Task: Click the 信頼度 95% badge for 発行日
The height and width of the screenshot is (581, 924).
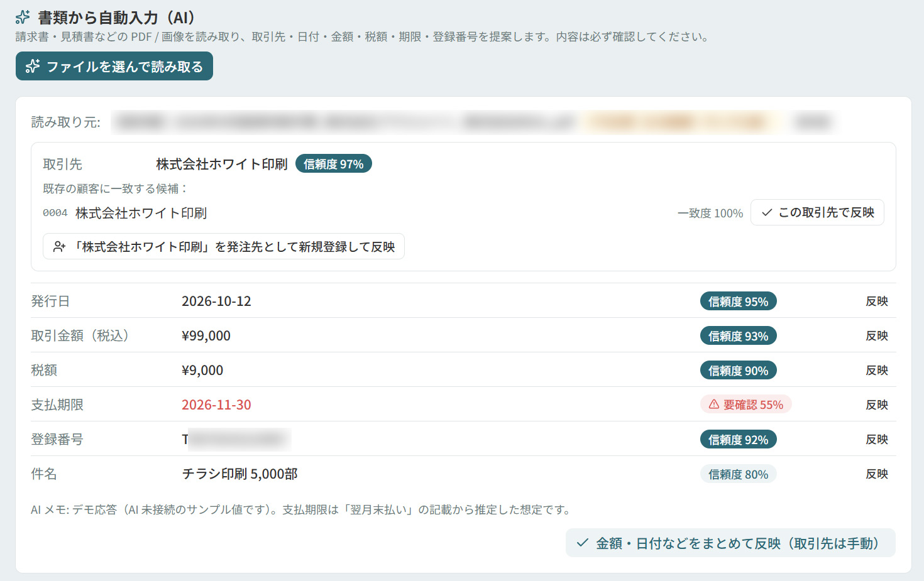Action: pyautogui.click(x=738, y=301)
